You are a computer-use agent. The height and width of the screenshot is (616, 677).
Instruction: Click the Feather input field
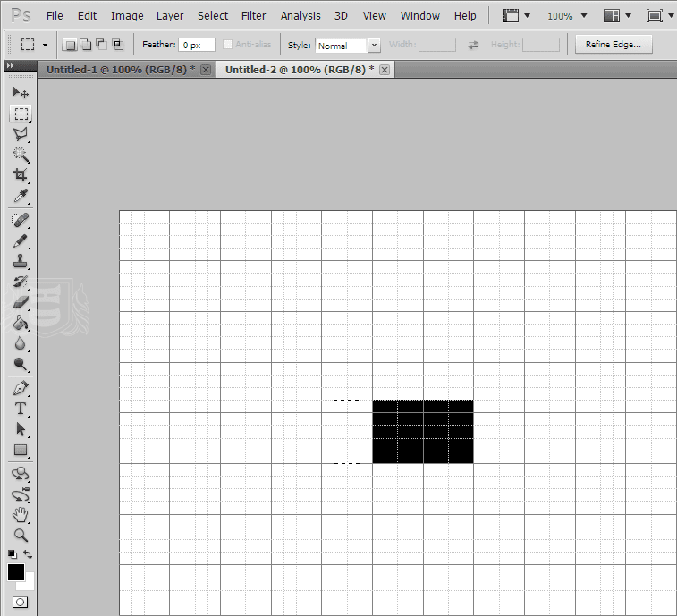click(x=197, y=45)
